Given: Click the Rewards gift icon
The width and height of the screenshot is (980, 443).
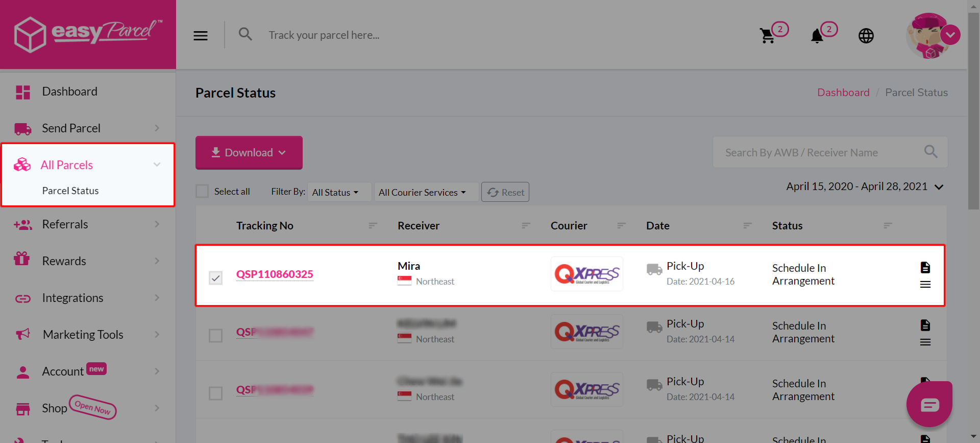Looking at the screenshot, I should point(22,259).
